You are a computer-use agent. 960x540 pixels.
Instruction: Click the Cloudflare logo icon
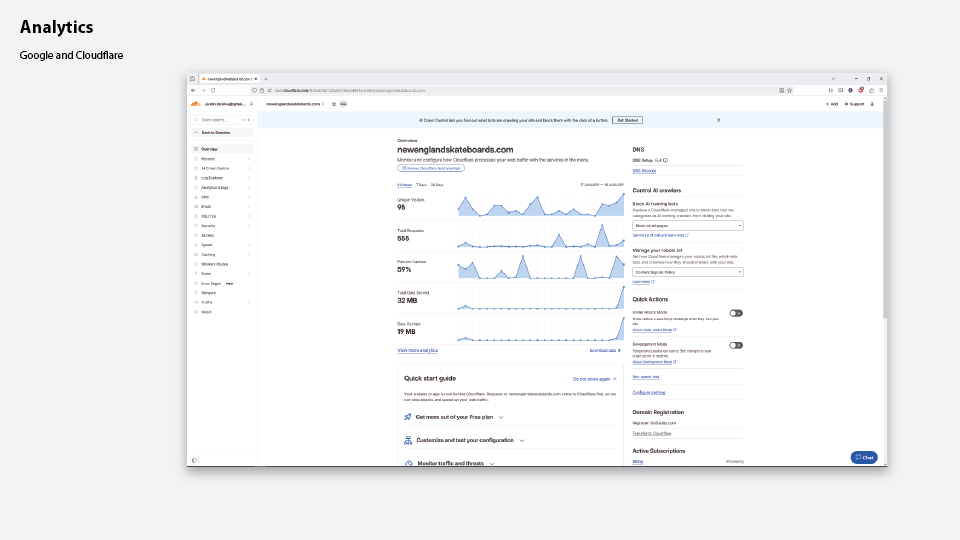(196, 103)
